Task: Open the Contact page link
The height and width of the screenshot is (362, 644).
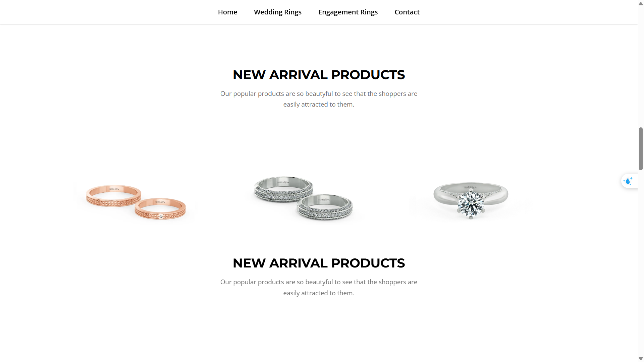Action: click(x=407, y=12)
